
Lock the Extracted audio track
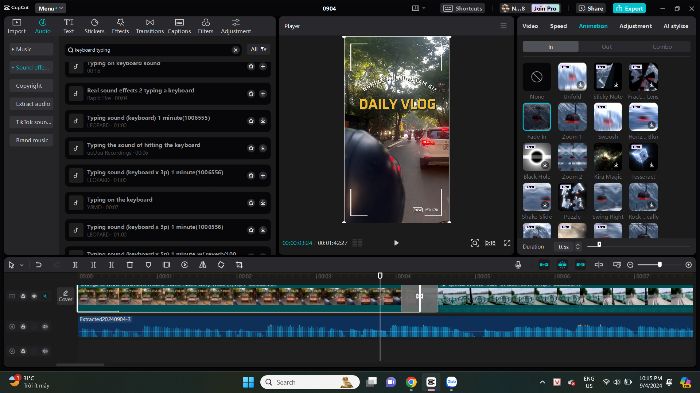tap(23, 326)
